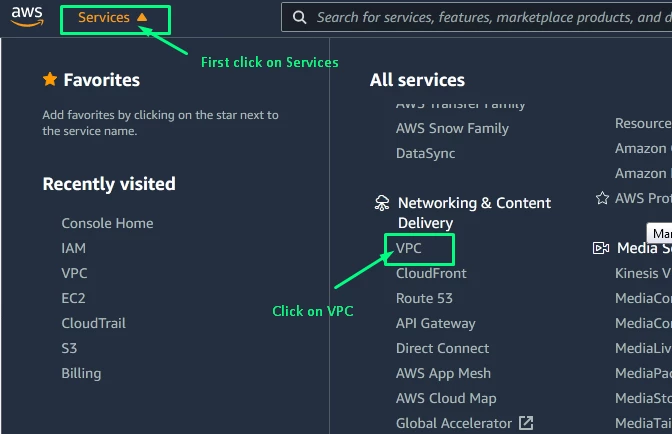Image resolution: width=672 pixels, height=434 pixels.
Task: Open MediaLiv service link
Action: pos(643,348)
